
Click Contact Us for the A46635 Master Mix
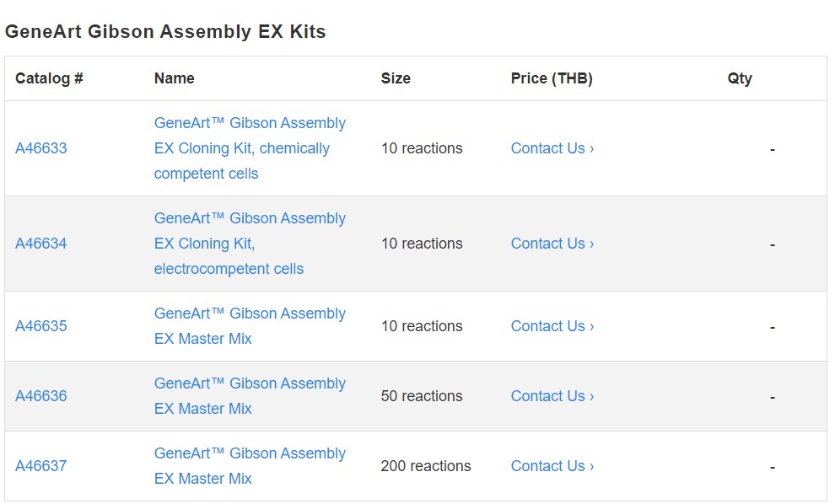point(552,326)
